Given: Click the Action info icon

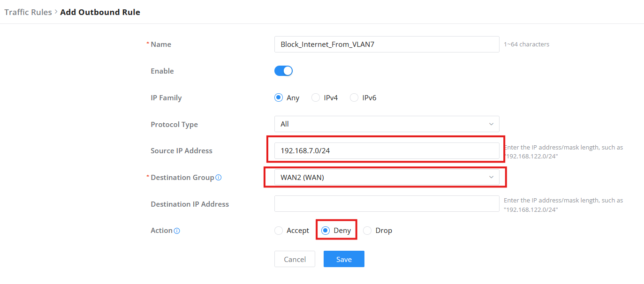Looking at the screenshot, I should click(177, 231).
